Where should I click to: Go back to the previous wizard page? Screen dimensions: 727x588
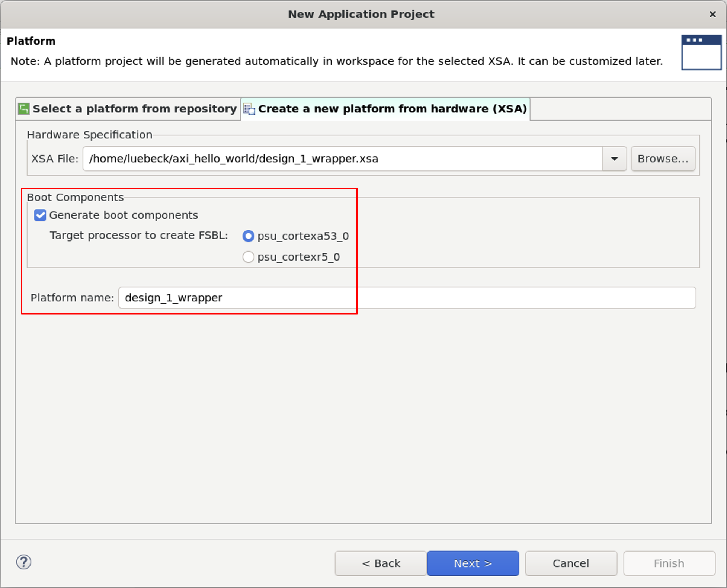coord(380,563)
